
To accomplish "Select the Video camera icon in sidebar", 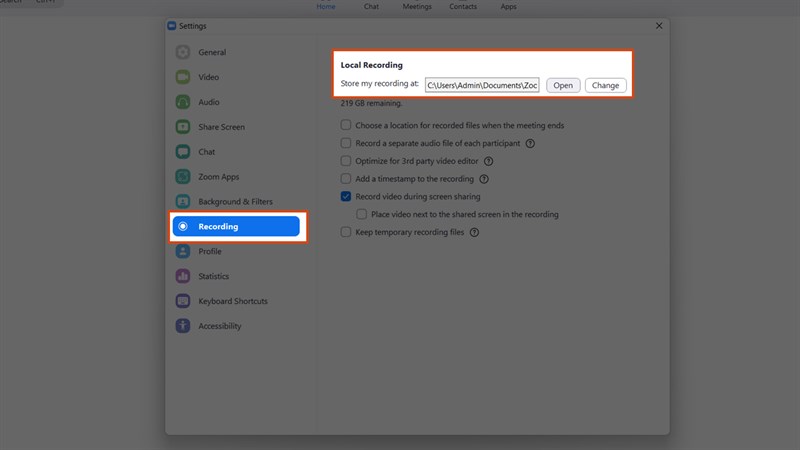I will 183,77.
